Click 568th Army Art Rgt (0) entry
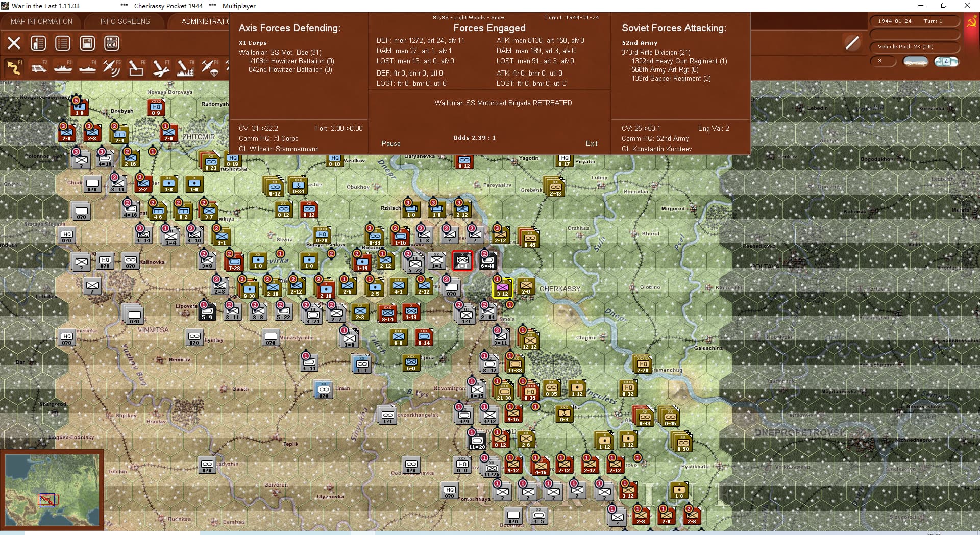The image size is (980, 535). [x=665, y=69]
